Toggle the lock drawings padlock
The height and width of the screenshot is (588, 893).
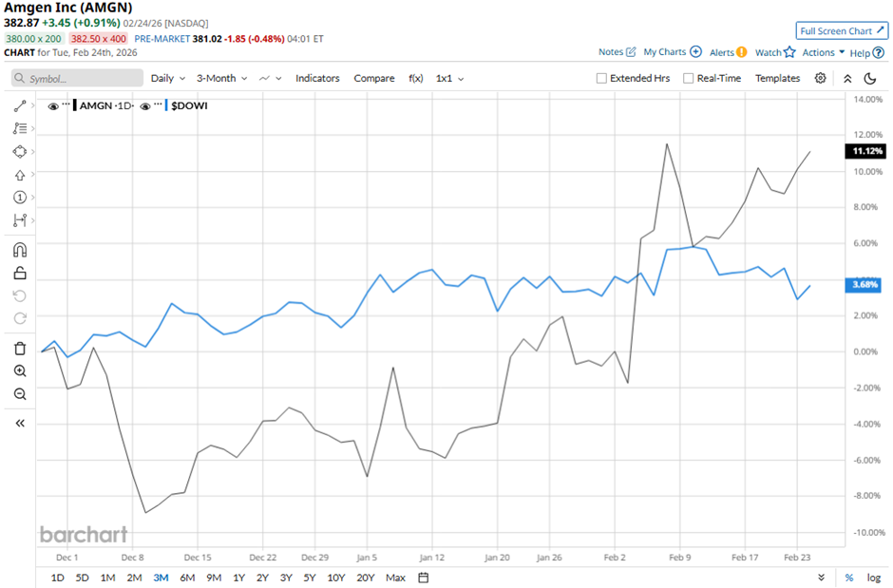coord(20,273)
